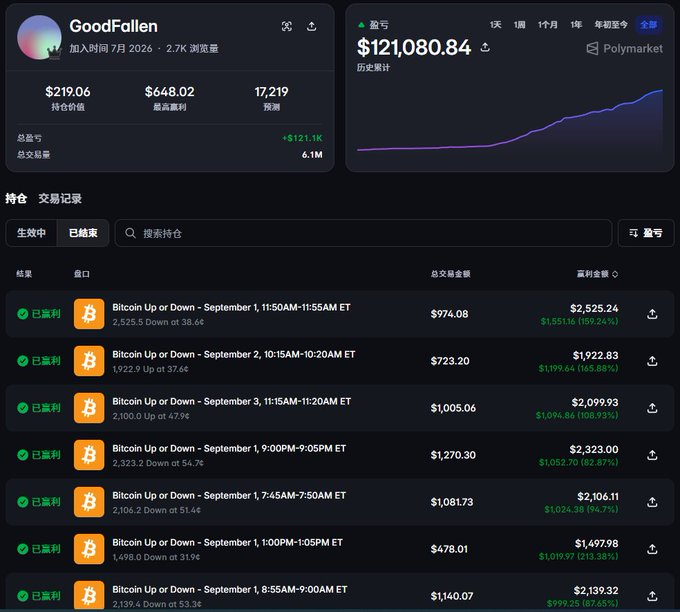Click the scan/QR icon next to GoodFallen
This screenshot has width=680, height=612.
(x=287, y=26)
